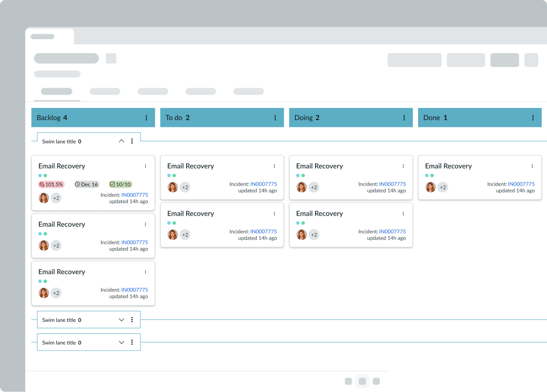Image resolution: width=547 pixels, height=392 pixels.
Task: Open options for the expanded top swim lane
Action: (132, 141)
